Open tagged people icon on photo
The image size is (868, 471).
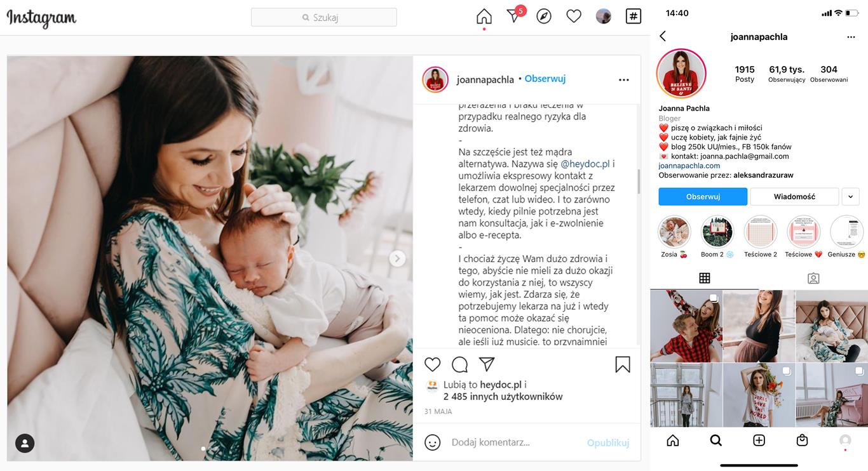pyautogui.click(x=25, y=443)
